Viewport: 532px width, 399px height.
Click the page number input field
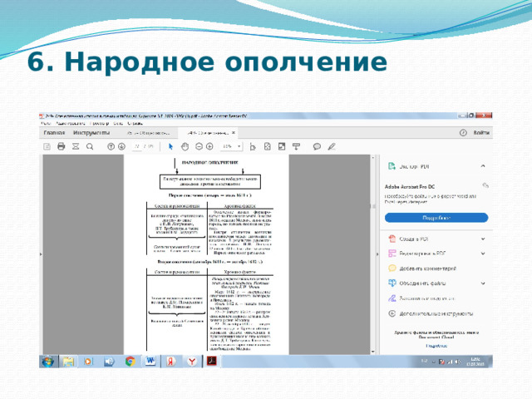click(137, 146)
